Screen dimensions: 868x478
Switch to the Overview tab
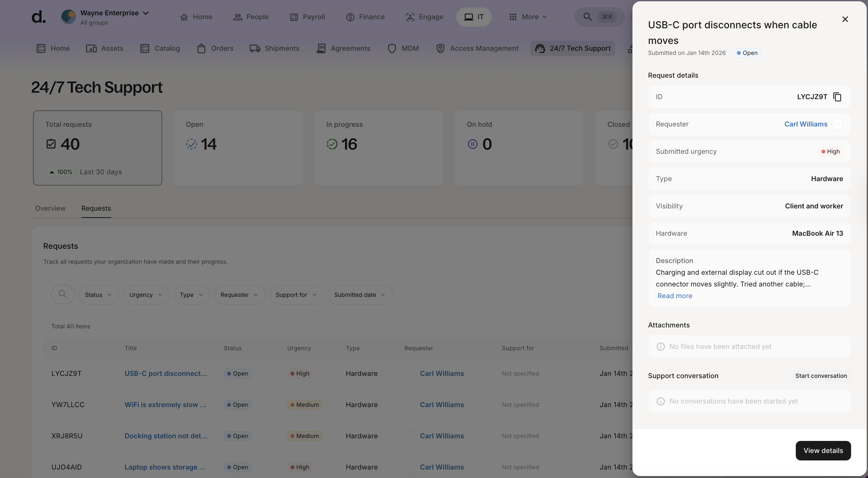(50, 208)
